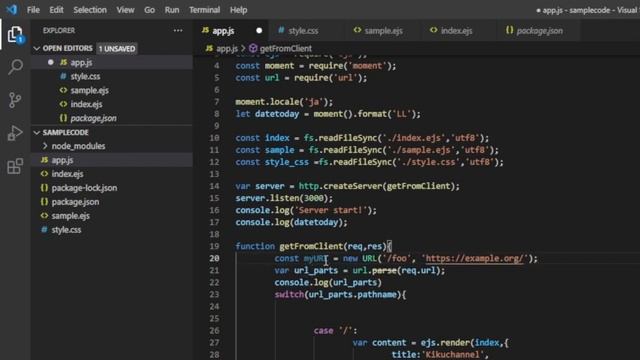Screen dimensions: 640x360
Task: Open Explorer more actions ellipsis
Action: [x=178, y=31]
